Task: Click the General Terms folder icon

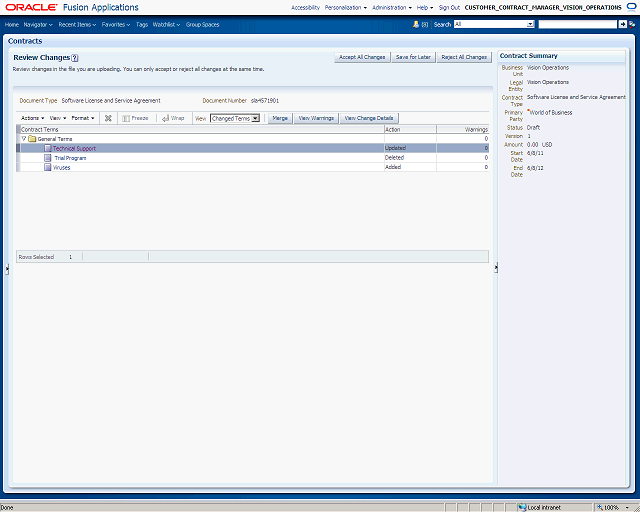Action: 32,139
